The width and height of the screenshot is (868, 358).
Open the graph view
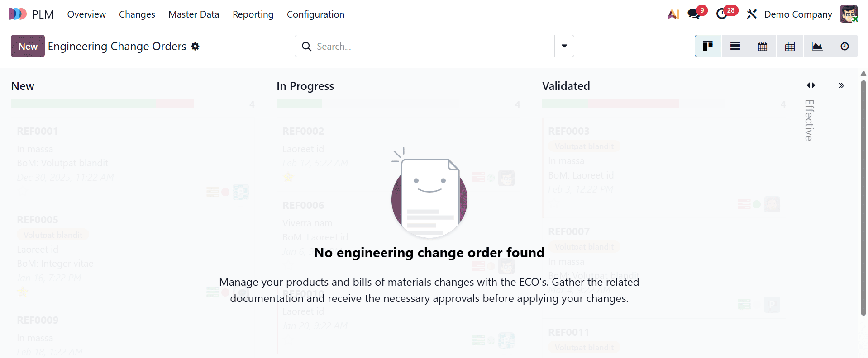(x=817, y=46)
